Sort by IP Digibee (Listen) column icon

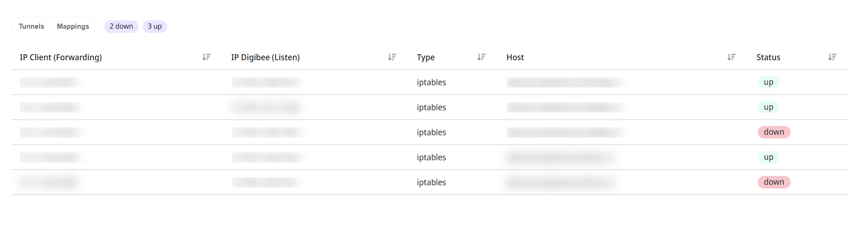(392, 57)
